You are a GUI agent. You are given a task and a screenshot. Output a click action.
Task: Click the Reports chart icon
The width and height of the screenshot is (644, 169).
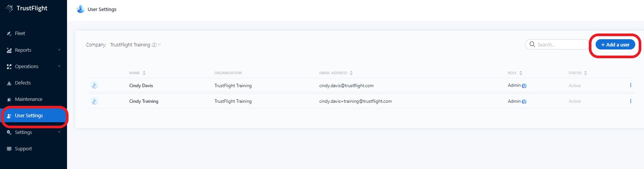(x=9, y=50)
